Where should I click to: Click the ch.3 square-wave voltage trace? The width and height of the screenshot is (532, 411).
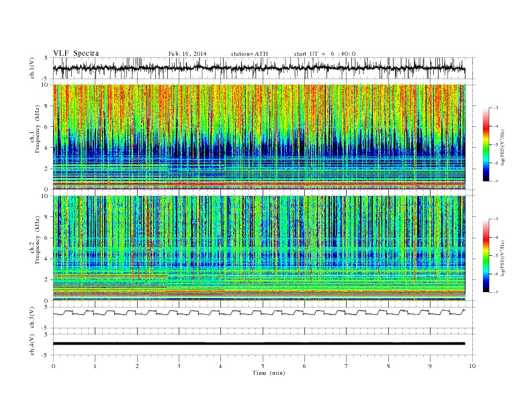259,312
